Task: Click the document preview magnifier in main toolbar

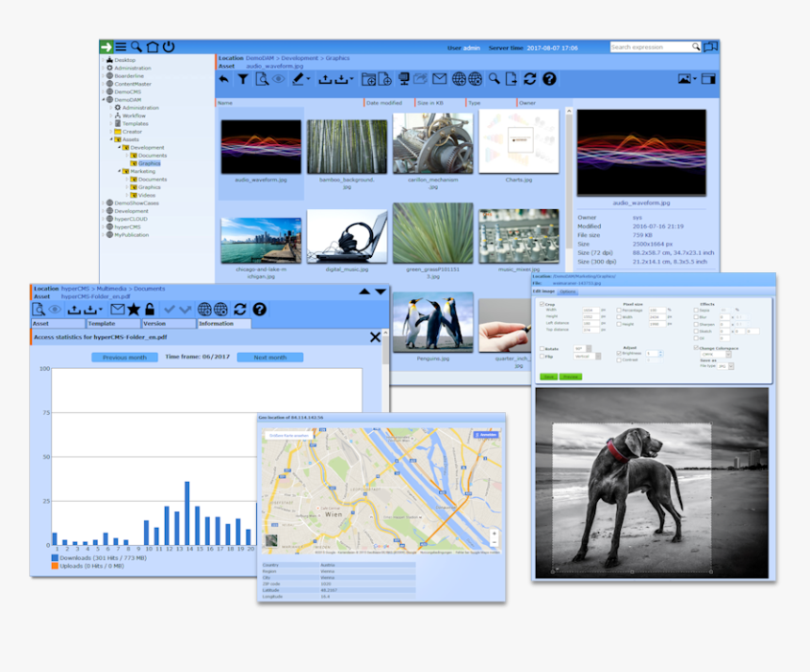Action: tap(262, 79)
